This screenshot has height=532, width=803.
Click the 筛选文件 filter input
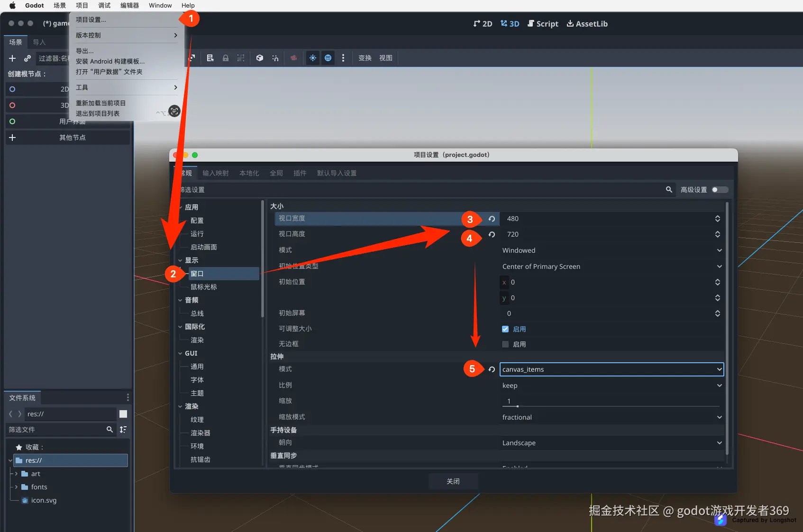click(x=62, y=430)
